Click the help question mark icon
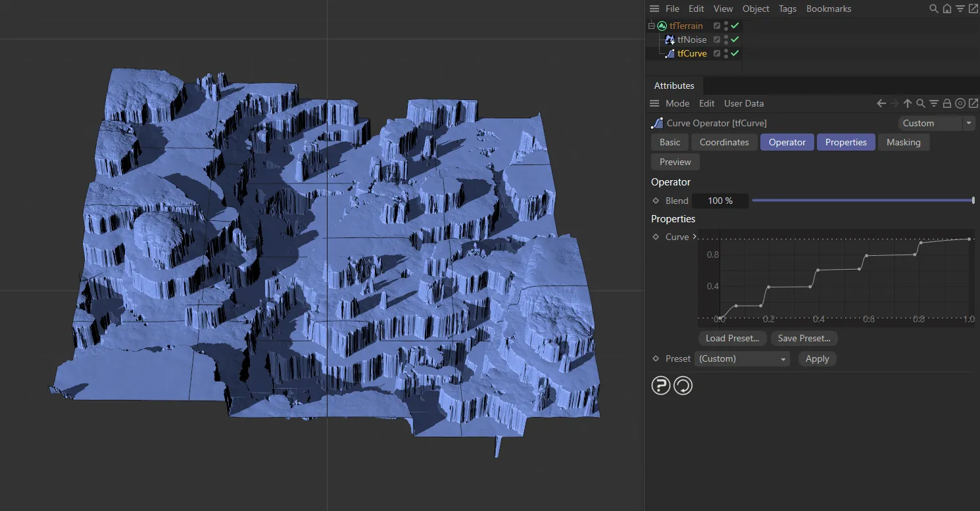 tap(660, 385)
